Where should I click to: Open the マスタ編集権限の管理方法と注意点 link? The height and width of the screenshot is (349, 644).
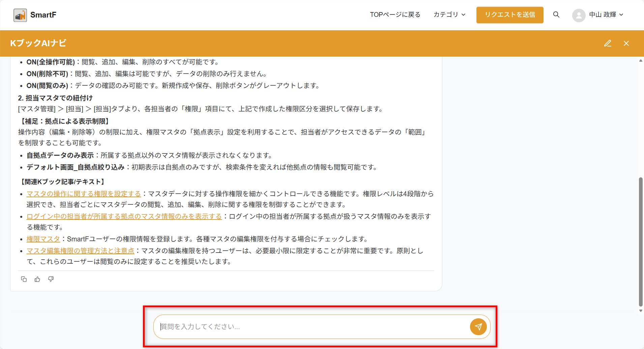point(80,251)
